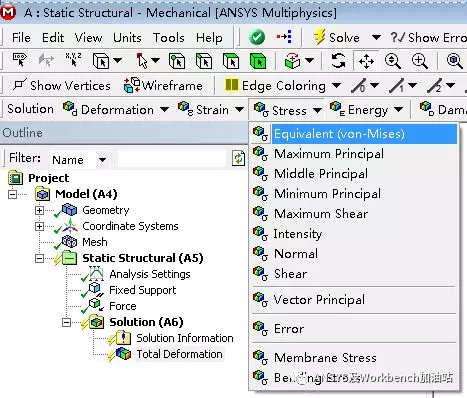This screenshot has width=467, height=398.
Task: Select Total Deformation tree item
Action: click(x=179, y=354)
